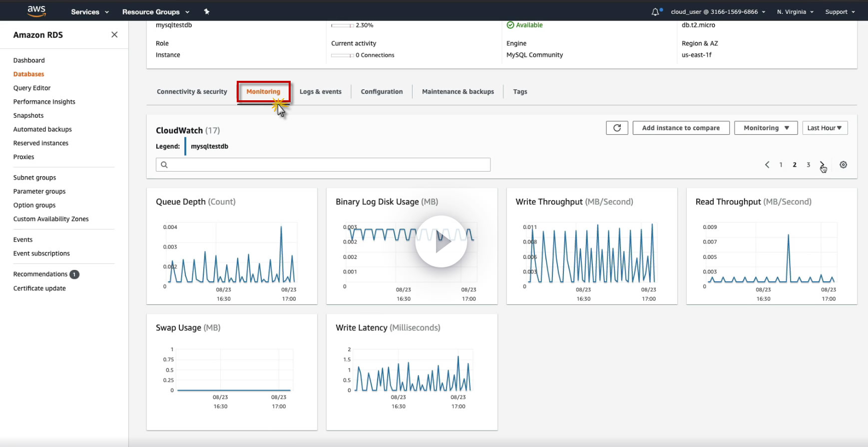Viewport: 868px width, 447px height.
Task: Expand the Services dropdown menu
Action: click(89, 11)
